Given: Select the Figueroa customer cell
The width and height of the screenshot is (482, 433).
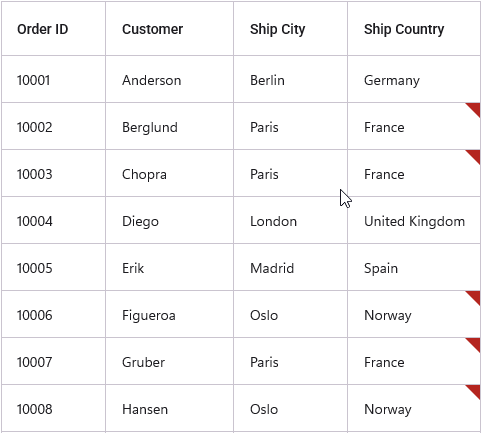Looking at the screenshot, I should tap(170, 314).
